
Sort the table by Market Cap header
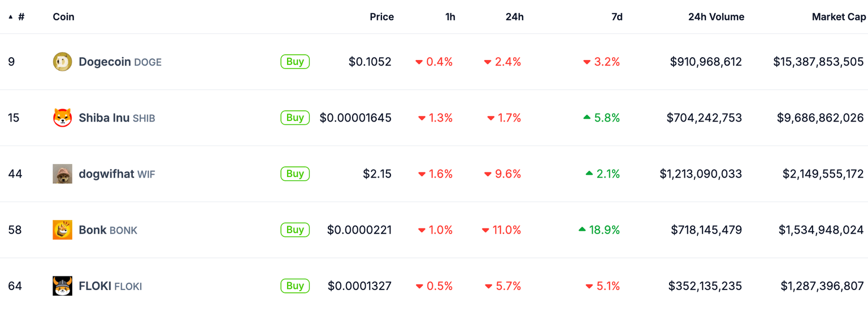coord(838,17)
